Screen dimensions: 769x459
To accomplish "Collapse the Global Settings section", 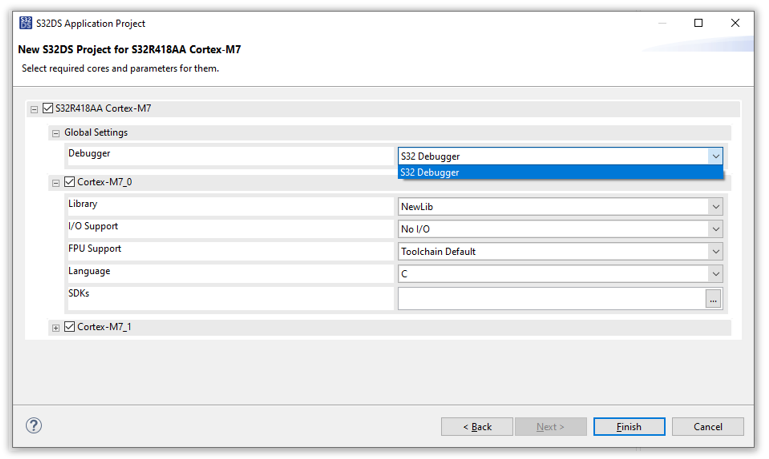I will point(56,133).
